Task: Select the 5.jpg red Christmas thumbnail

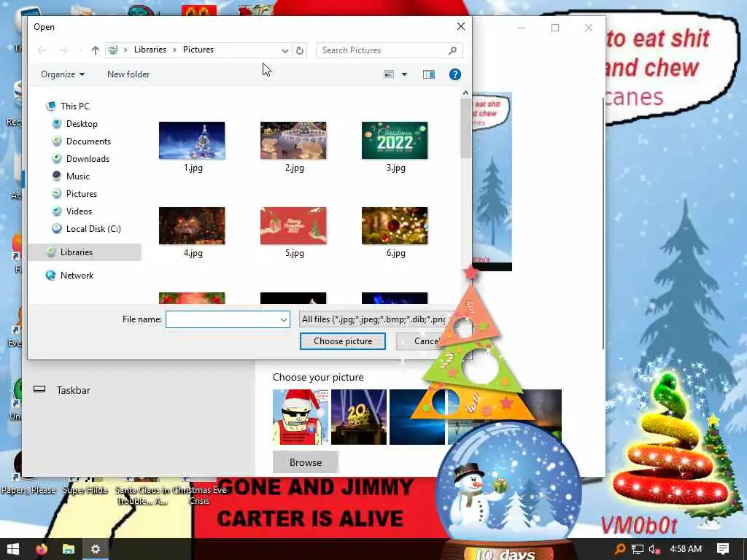Action: coord(293,226)
